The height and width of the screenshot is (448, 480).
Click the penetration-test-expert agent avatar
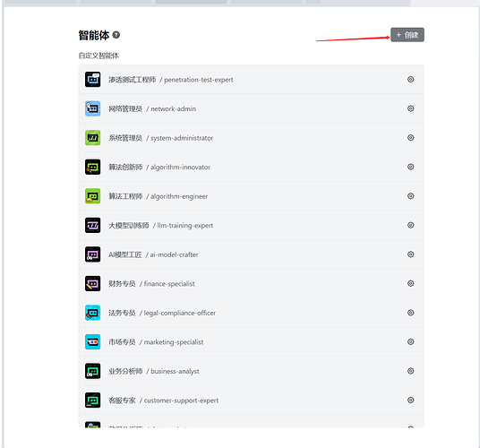[x=93, y=80]
